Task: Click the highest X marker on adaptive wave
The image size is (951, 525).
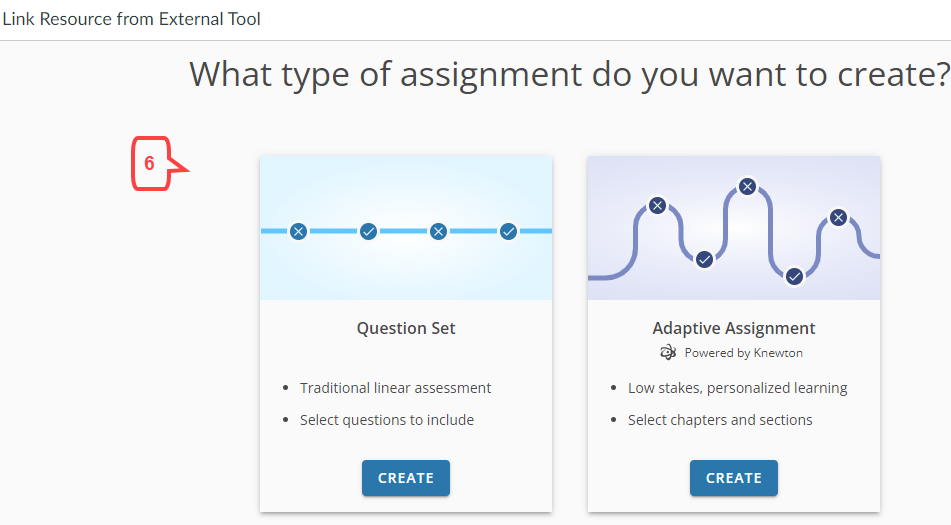Action: (747, 186)
